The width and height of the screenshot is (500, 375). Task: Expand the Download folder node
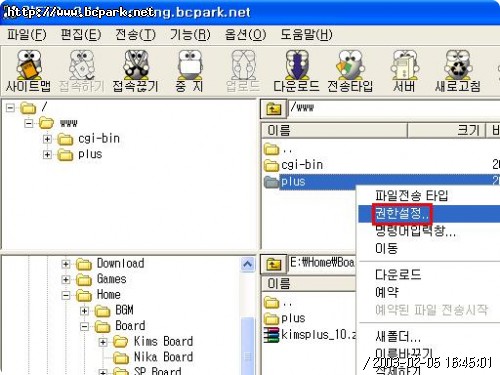66,264
